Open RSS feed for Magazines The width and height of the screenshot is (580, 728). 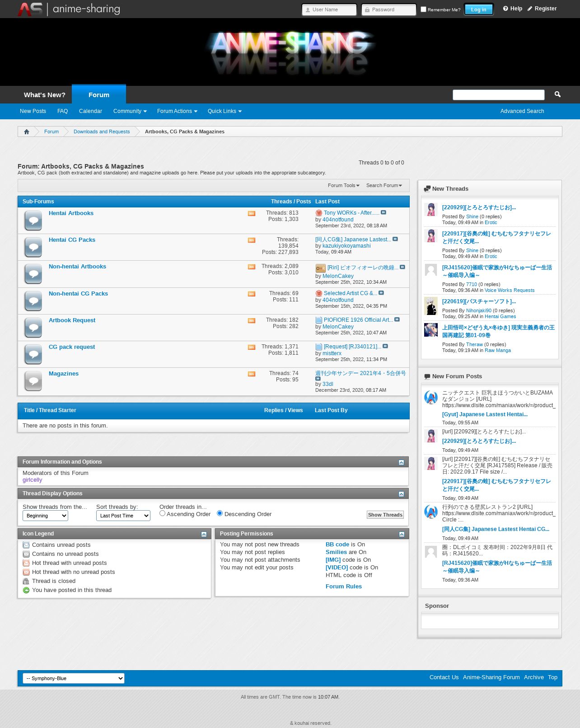[252, 374]
